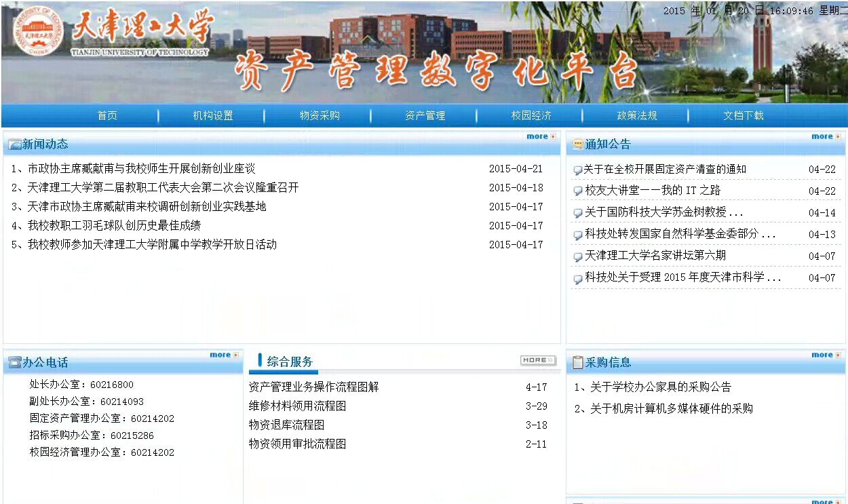This screenshot has height=504, width=848.
Task: Click the 处长办公室：60216800 phone entry
Action: point(81,385)
